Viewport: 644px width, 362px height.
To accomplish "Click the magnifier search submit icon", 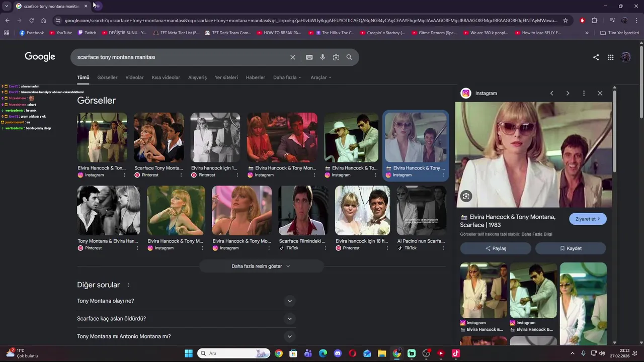I will [x=349, y=57].
